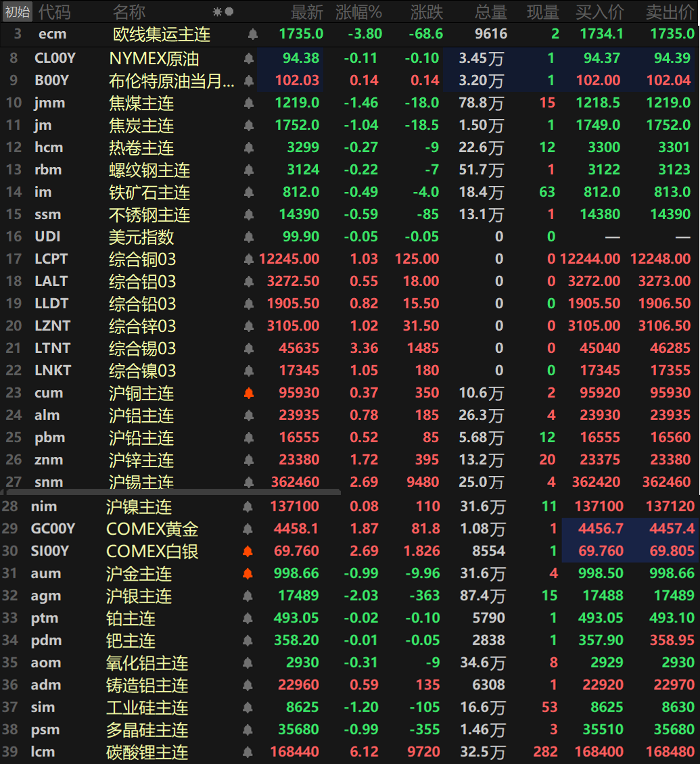Image resolution: width=700 pixels, height=764 pixels.
Task: Click the bell icon for COMEX黄金
Action: [x=248, y=529]
